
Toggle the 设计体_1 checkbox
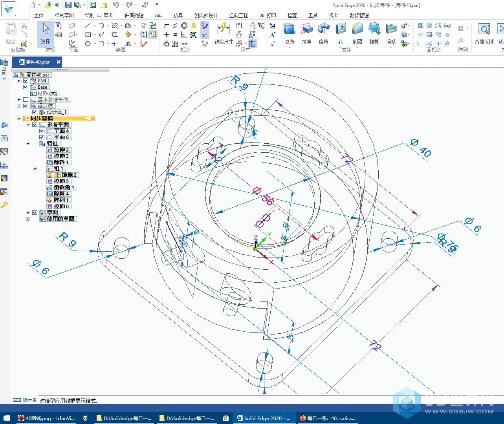pos(35,112)
